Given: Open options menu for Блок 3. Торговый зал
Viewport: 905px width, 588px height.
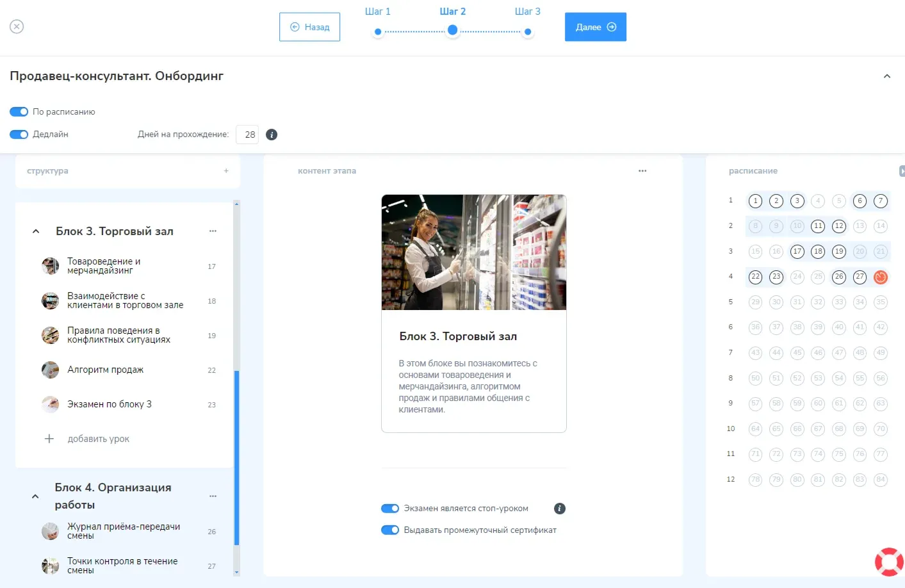Looking at the screenshot, I should (213, 231).
